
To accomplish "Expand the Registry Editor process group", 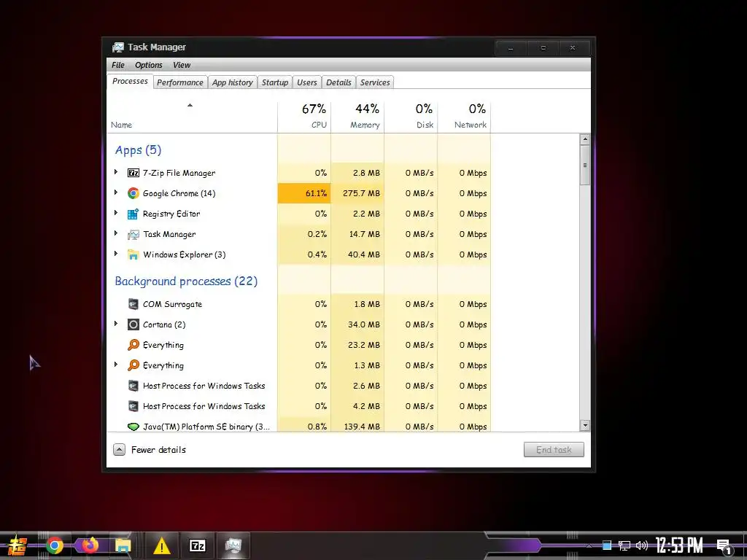I will (116, 213).
